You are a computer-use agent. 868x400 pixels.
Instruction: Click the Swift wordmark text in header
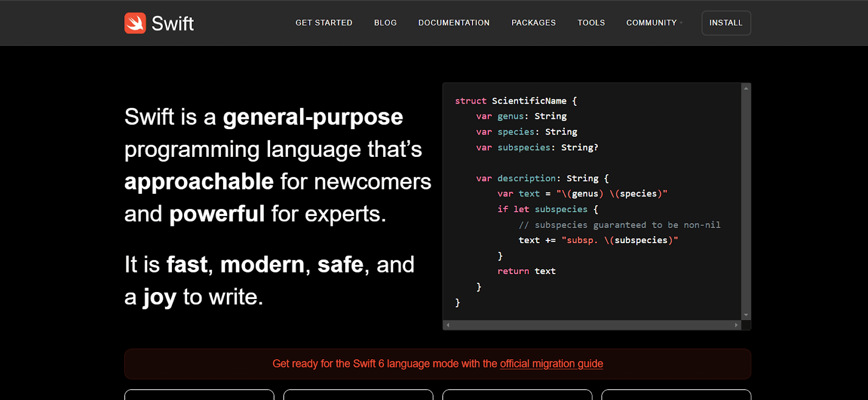tap(173, 23)
